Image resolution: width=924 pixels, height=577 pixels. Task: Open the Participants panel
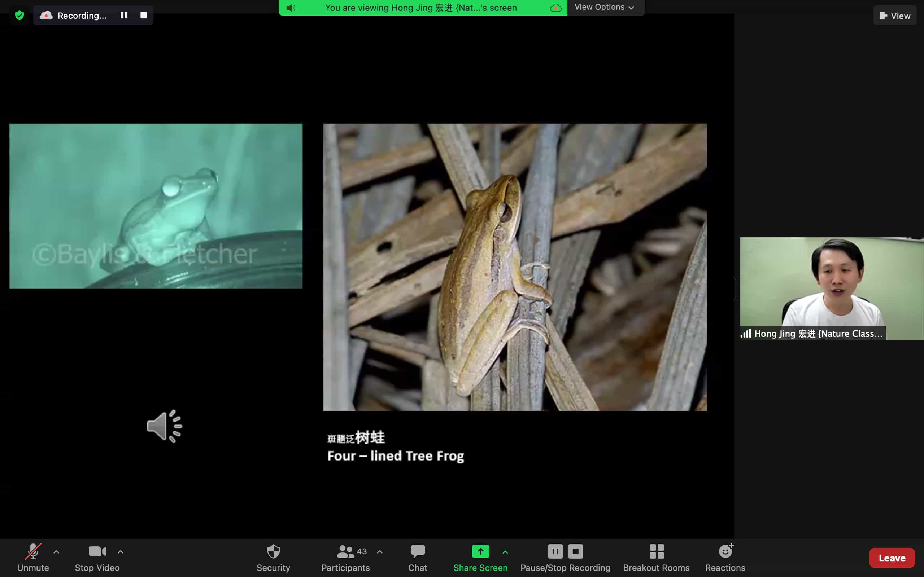pos(345,558)
